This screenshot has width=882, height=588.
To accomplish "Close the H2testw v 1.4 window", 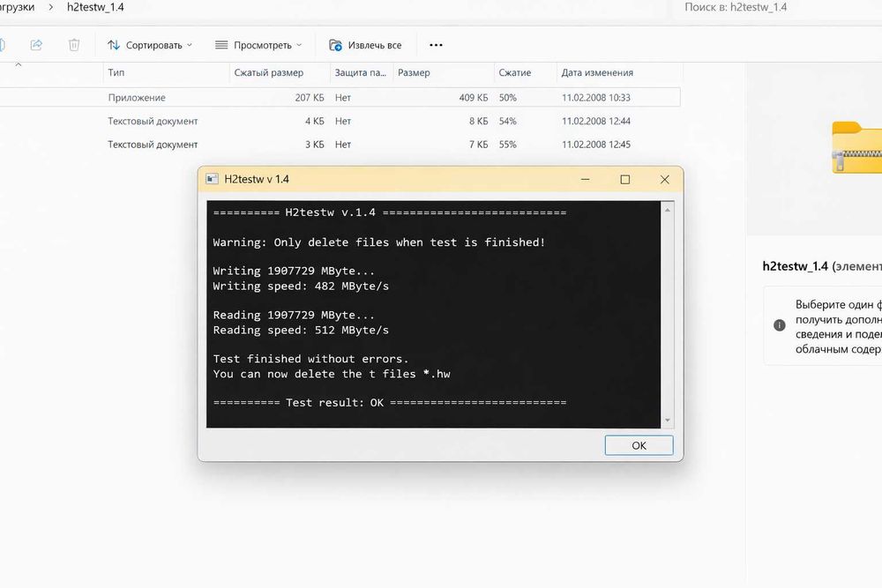I will 664,179.
